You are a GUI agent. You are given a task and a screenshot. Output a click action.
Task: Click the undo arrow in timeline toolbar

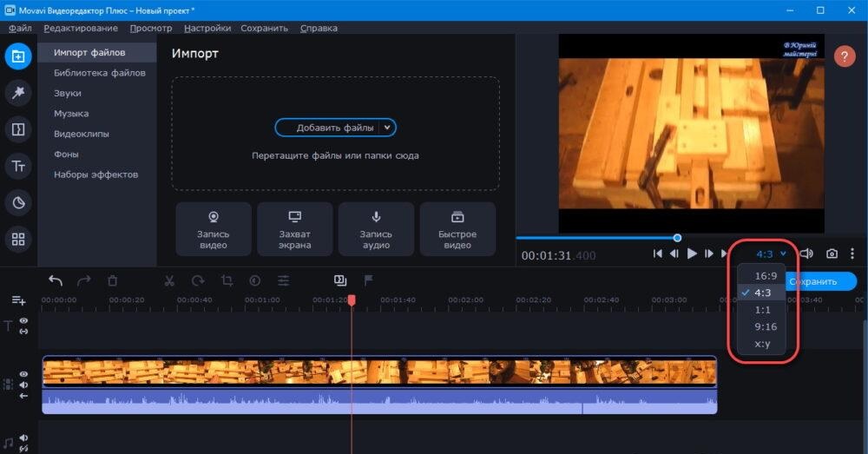56,280
